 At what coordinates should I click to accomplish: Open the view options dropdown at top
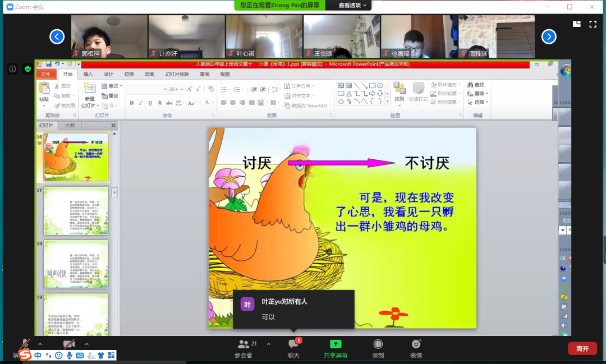pyautogui.click(x=352, y=5)
